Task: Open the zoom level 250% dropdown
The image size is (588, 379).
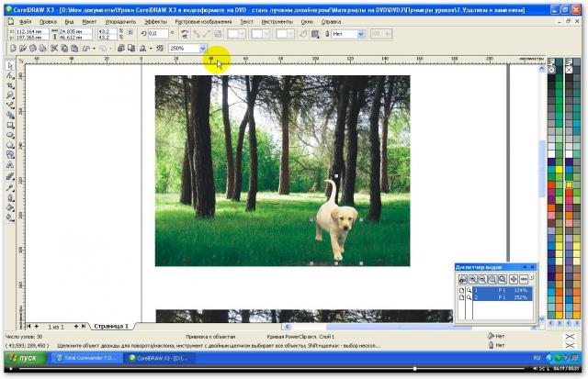Action: 203,48
